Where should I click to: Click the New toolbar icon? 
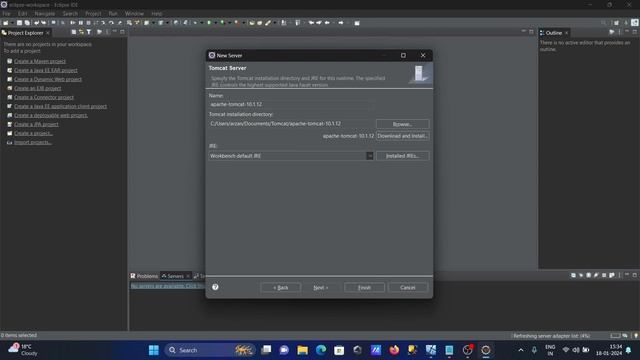coord(6,23)
